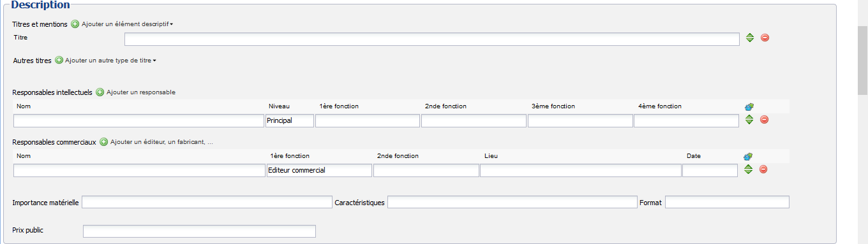The image size is (868, 244).
Task: Click the Date column header
Action: point(694,156)
